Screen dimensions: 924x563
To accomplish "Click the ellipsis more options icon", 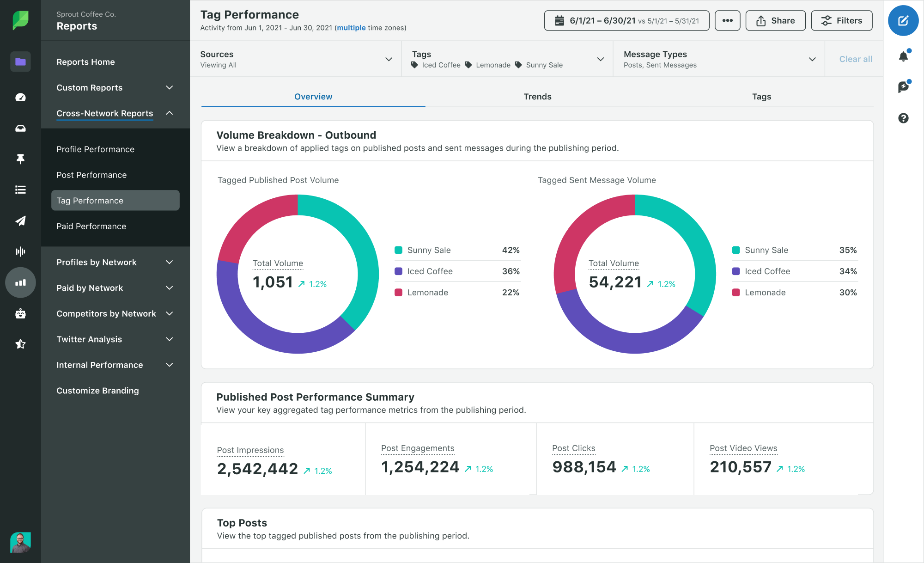I will (x=727, y=20).
